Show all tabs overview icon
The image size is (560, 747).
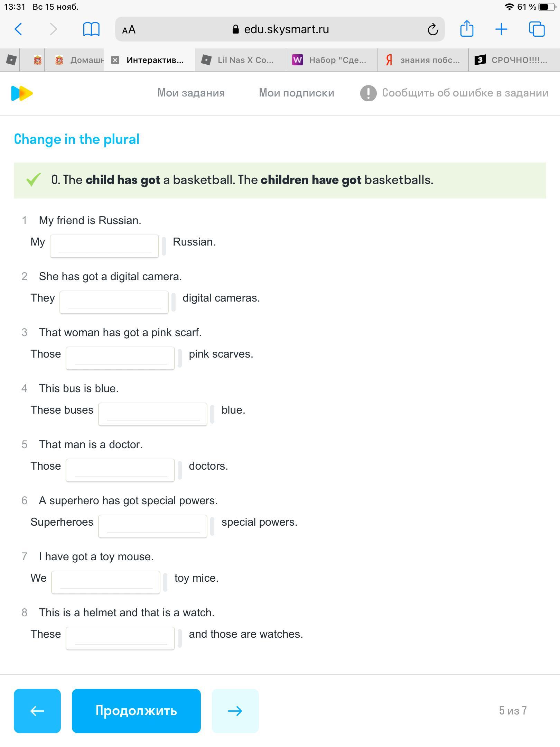536,29
